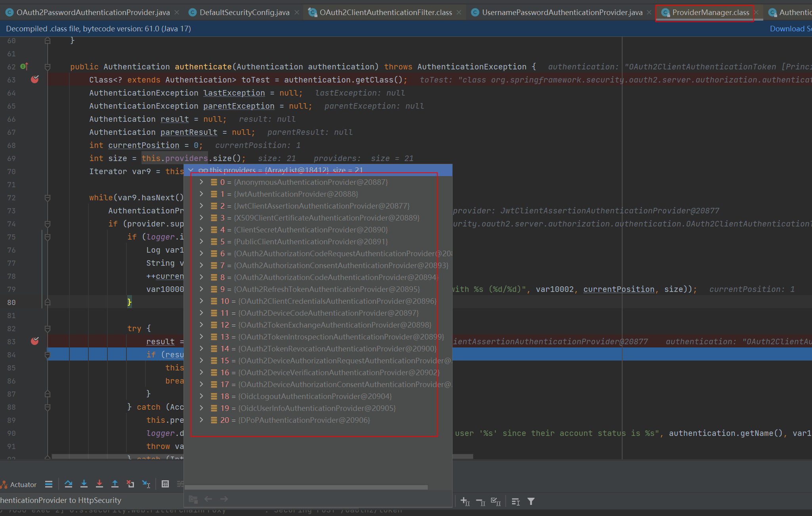Click the Reset Frame icon in debug toolbar
Viewport: 812px width, 516px height.
pyautogui.click(x=130, y=484)
